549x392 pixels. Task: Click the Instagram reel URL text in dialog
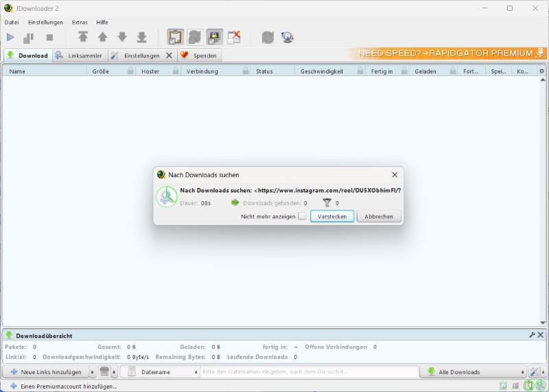[x=327, y=190]
